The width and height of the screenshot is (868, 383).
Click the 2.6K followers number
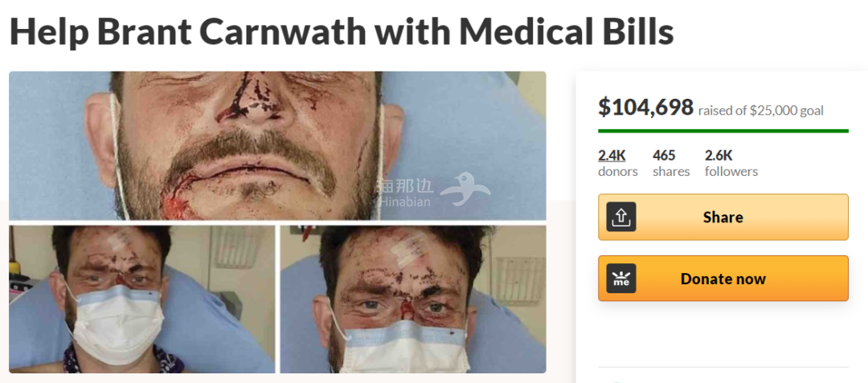click(x=719, y=155)
